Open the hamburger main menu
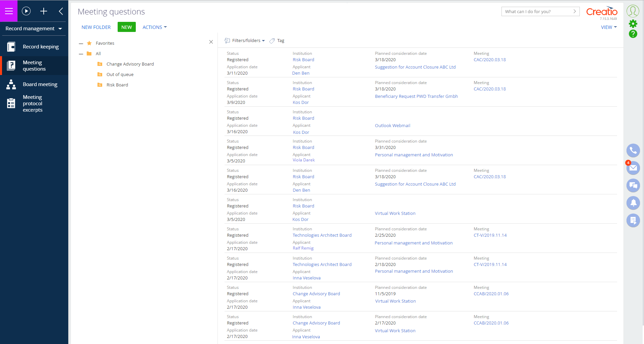644x344 pixels. (9, 11)
